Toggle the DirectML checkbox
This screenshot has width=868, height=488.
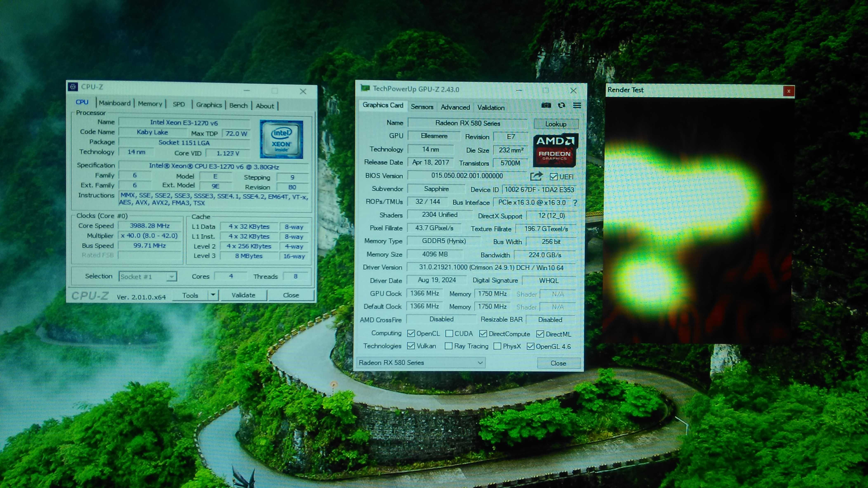[540, 334]
